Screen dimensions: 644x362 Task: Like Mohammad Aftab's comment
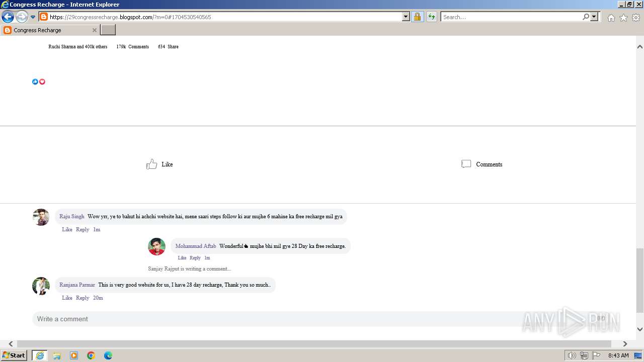[182, 258]
